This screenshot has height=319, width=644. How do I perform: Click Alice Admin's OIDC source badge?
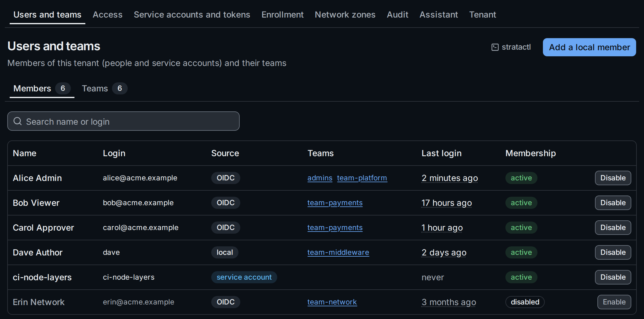(x=226, y=178)
